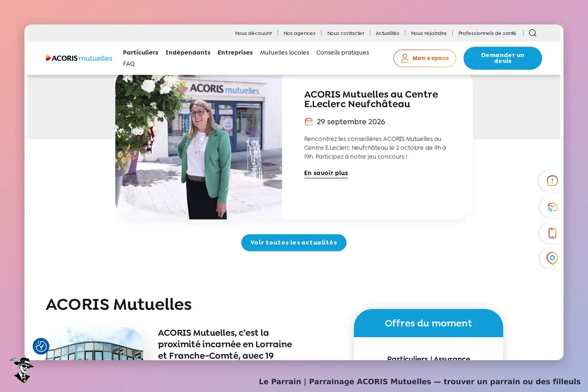Click Le Parrain hat mascot icon
The image size is (588, 392).
tap(22, 370)
